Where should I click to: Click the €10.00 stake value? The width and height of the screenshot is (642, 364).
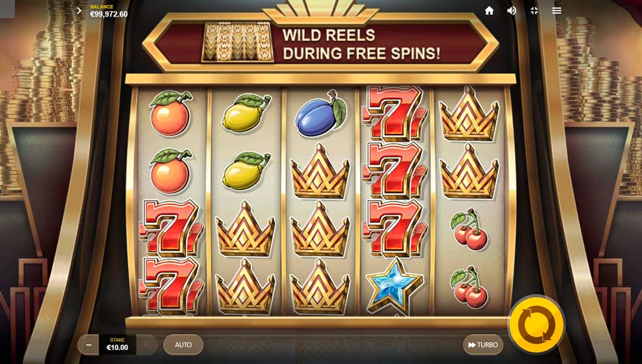(x=117, y=347)
